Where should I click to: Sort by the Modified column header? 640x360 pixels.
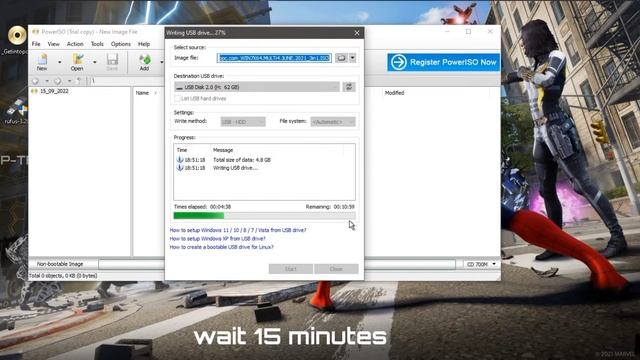coord(394,93)
